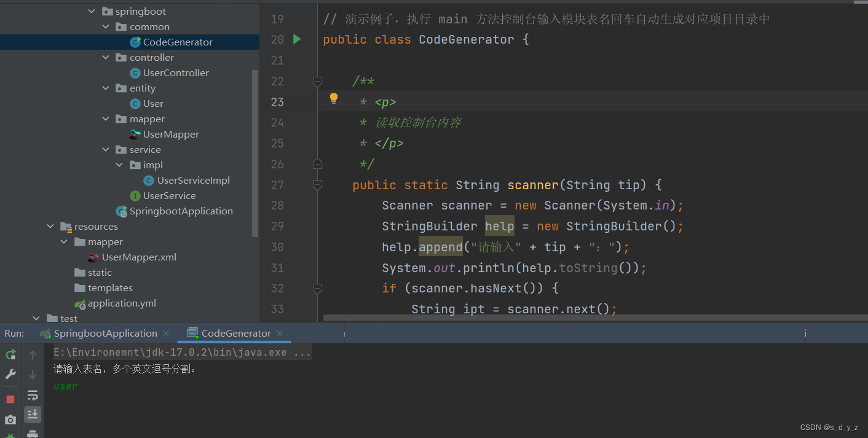This screenshot has height=438, width=868.
Task: Collapse the controller package
Action: click(x=106, y=57)
